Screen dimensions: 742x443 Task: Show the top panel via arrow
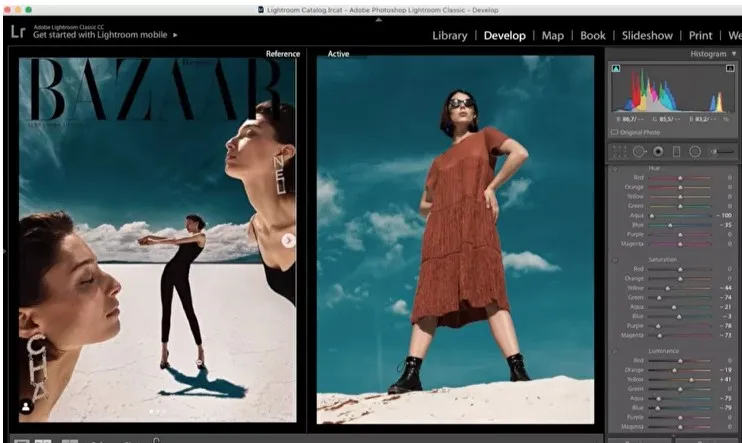point(378,20)
